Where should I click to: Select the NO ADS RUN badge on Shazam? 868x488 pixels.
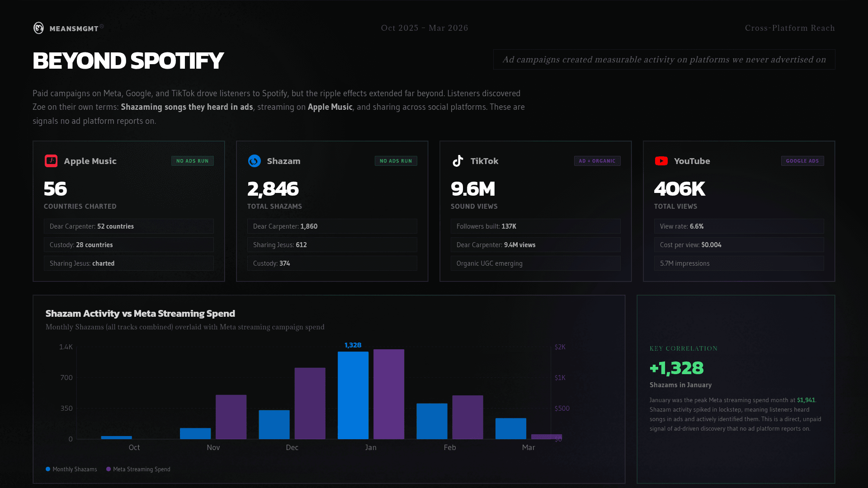(x=396, y=161)
